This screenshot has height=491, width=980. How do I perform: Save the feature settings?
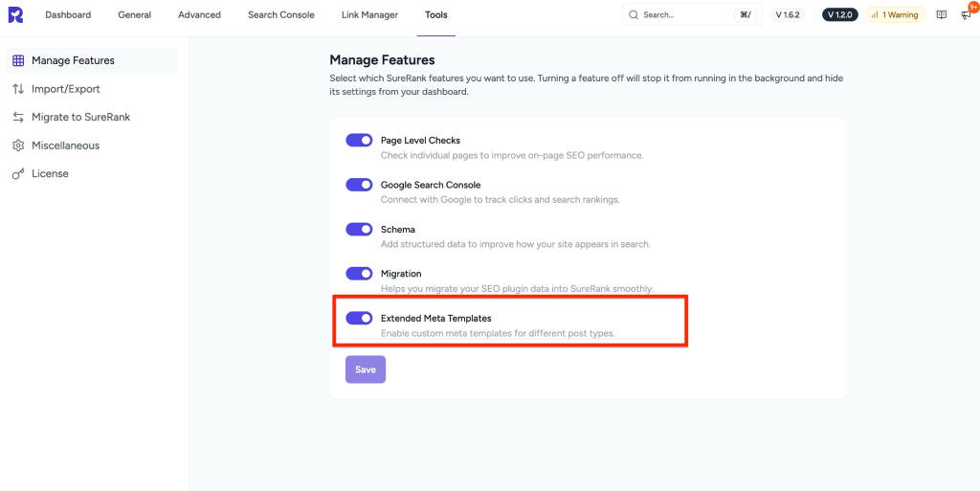[366, 369]
